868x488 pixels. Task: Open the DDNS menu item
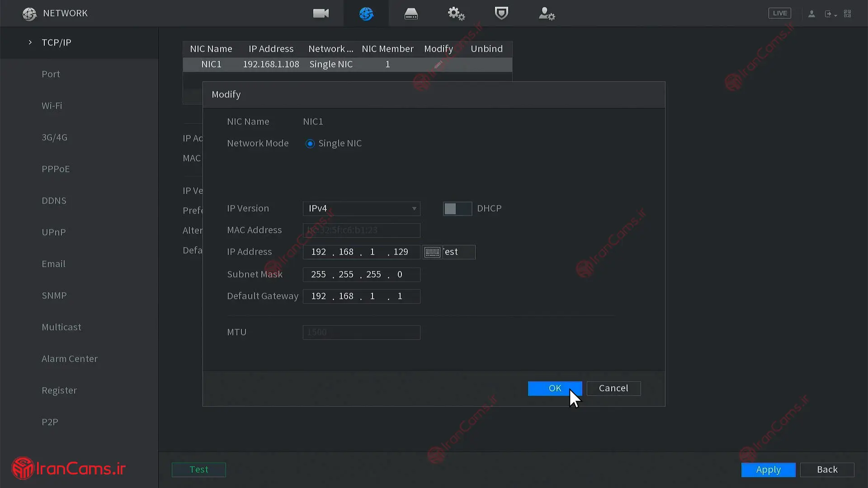[54, 201]
